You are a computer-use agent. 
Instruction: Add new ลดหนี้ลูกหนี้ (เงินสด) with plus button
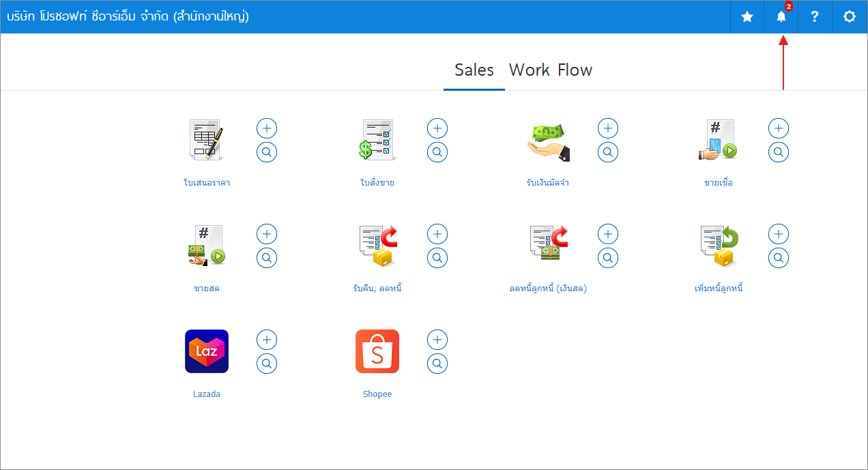coord(608,234)
